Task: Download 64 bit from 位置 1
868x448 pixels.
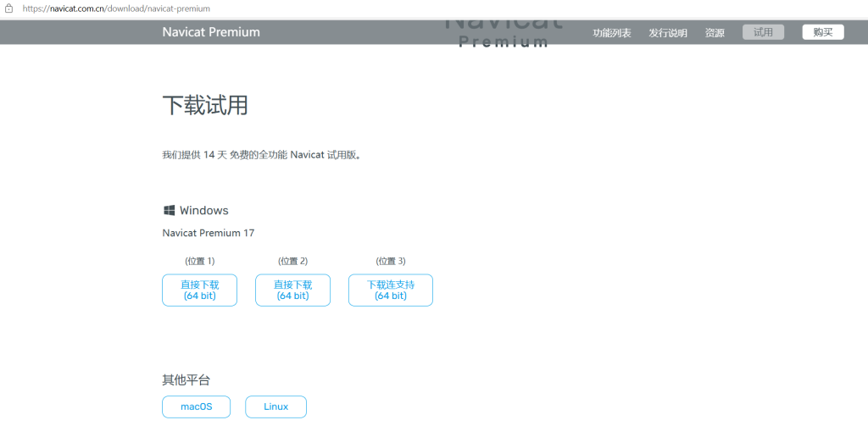Action: (199, 290)
